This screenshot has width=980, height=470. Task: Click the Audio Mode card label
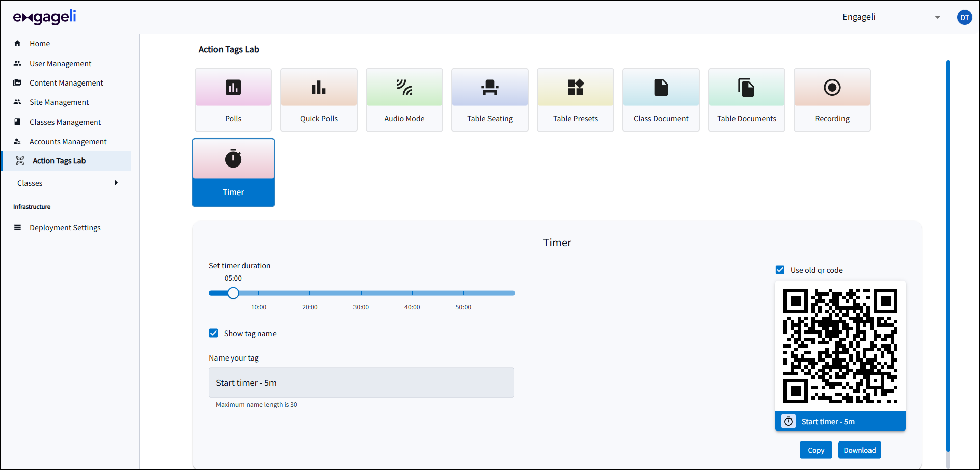(404, 118)
